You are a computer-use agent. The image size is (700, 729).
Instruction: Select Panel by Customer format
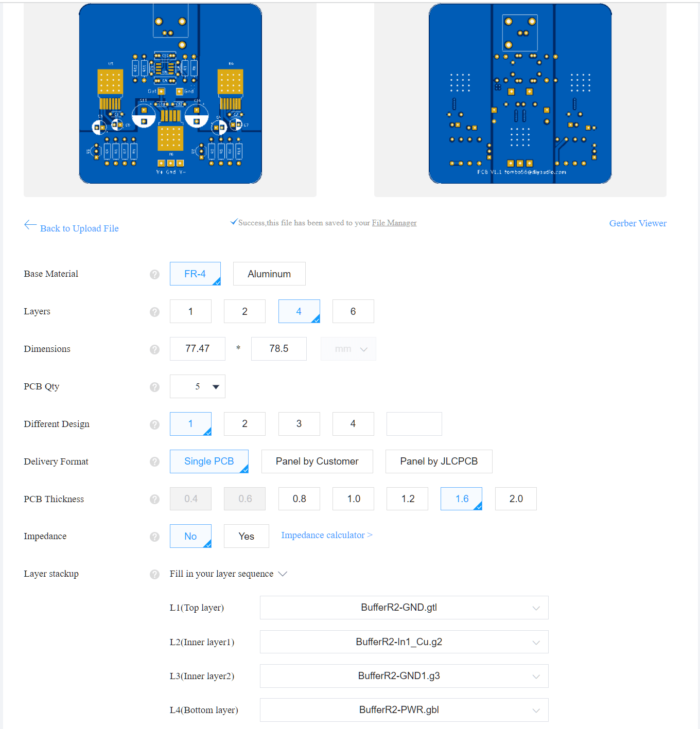(x=317, y=461)
